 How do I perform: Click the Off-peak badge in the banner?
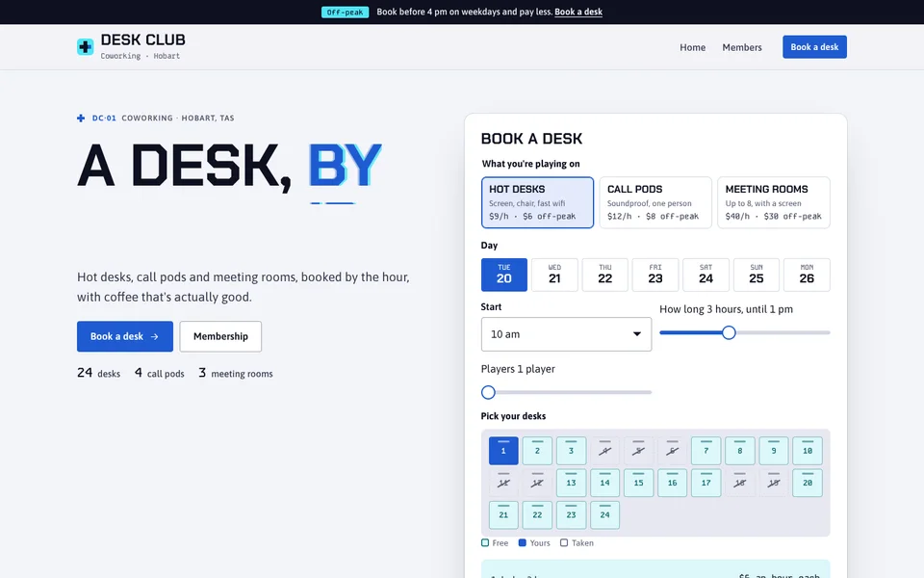345,12
